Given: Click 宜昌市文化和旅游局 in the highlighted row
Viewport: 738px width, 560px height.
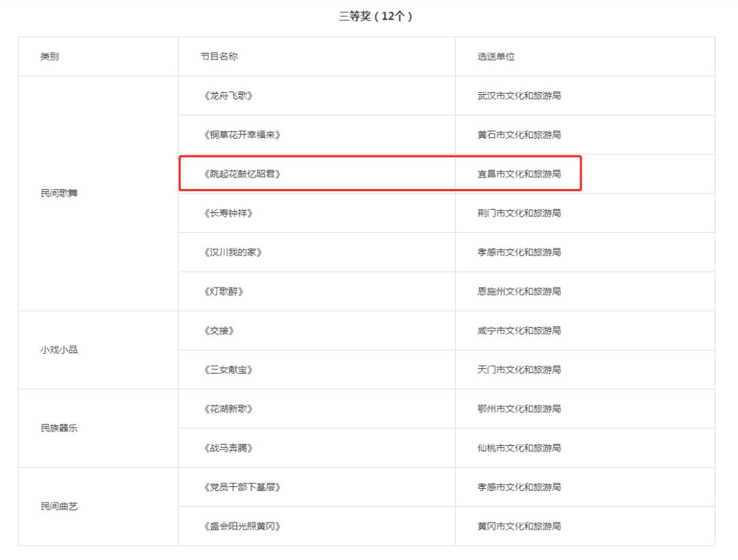Looking at the screenshot, I should 519,174.
